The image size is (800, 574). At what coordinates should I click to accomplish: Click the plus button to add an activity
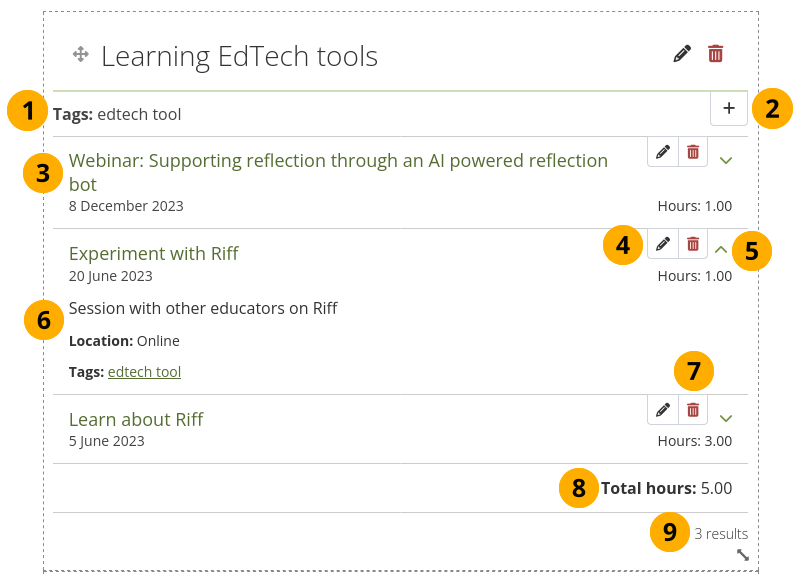(728, 108)
